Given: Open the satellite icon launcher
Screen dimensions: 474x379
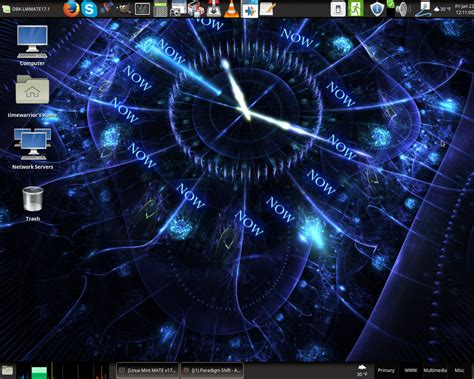Looking at the screenshot, I should click(x=107, y=8).
